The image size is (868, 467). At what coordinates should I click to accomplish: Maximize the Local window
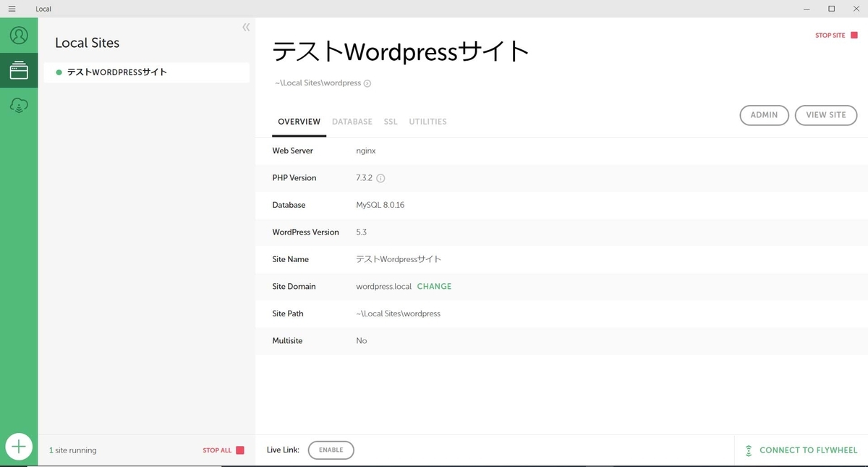(832, 9)
